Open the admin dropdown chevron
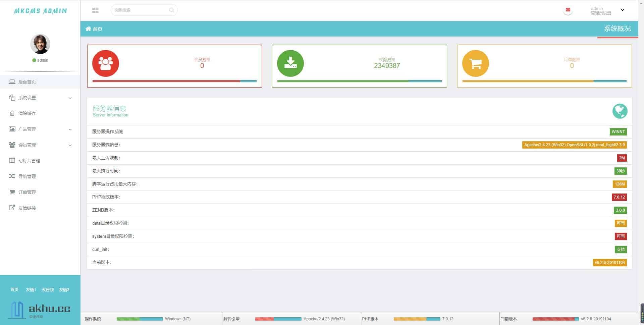Image resolution: width=644 pixels, height=325 pixels. click(x=623, y=10)
